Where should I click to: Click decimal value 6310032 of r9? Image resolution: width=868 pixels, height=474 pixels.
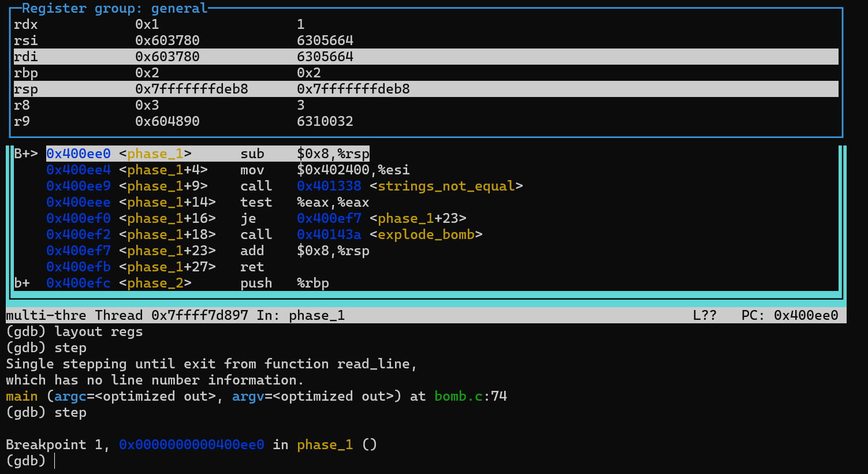click(x=325, y=121)
